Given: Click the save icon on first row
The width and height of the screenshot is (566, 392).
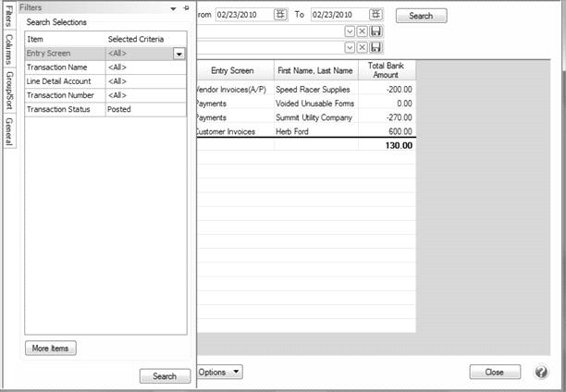Looking at the screenshot, I should tap(376, 31).
